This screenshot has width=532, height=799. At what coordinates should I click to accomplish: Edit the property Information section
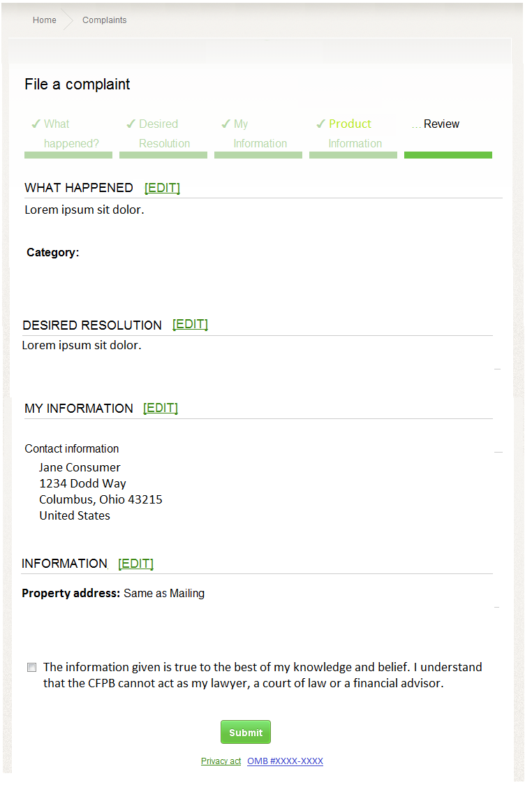[x=135, y=564]
